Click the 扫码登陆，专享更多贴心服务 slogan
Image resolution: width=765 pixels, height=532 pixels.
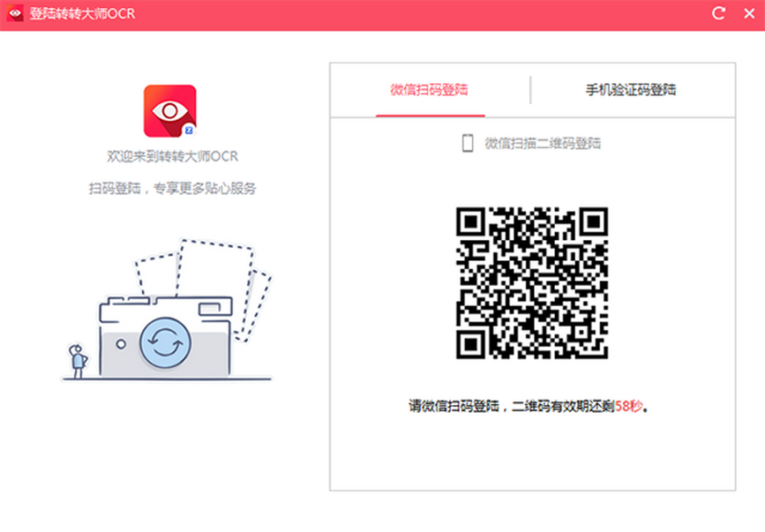(172, 189)
